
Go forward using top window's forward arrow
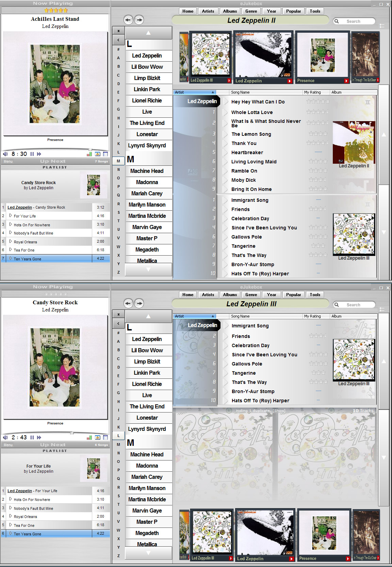tap(139, 20)
